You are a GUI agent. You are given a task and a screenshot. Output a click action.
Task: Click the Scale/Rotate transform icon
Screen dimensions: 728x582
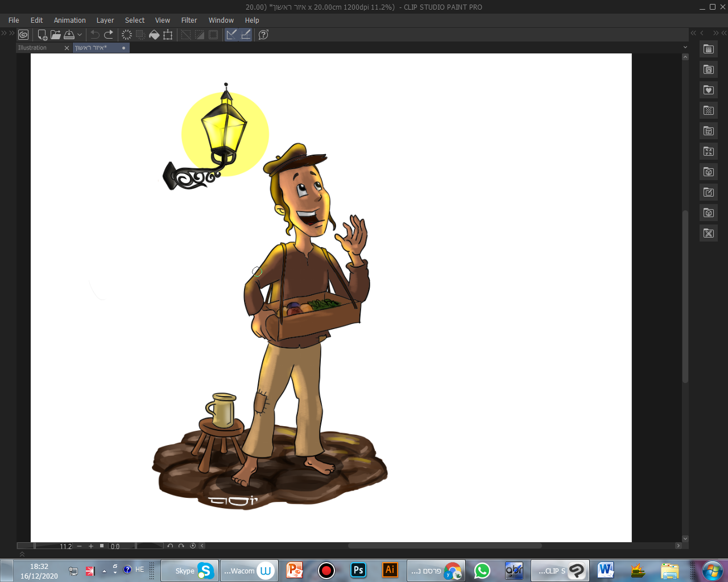168,35
